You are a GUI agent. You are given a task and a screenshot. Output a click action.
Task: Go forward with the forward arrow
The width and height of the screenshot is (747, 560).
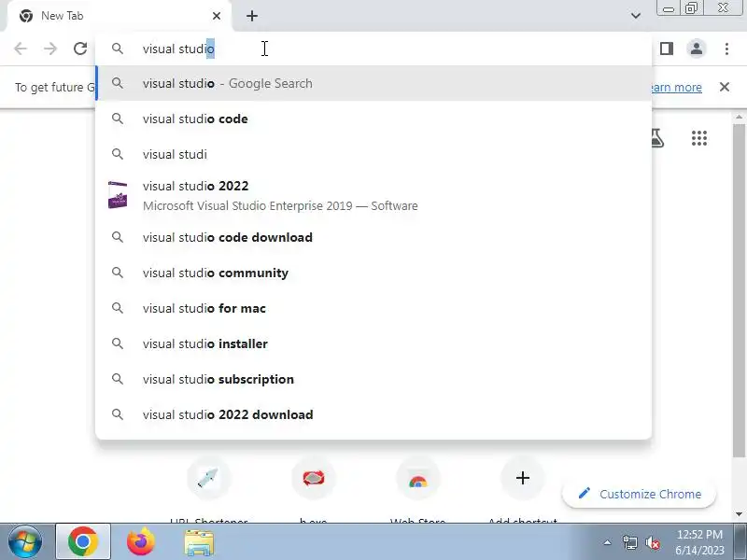click(50, 49)
